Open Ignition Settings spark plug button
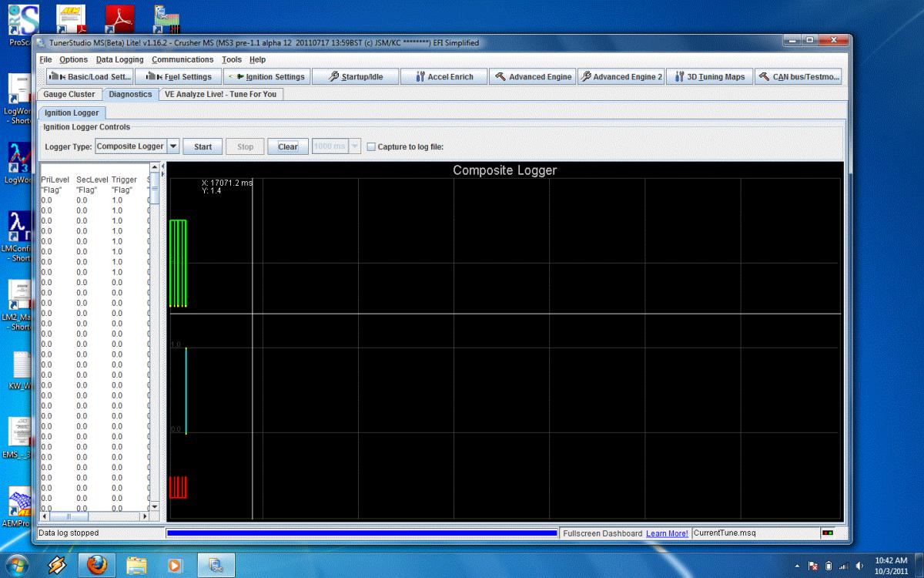The width and height of the screenshot is (924, 578). (267, 77)
